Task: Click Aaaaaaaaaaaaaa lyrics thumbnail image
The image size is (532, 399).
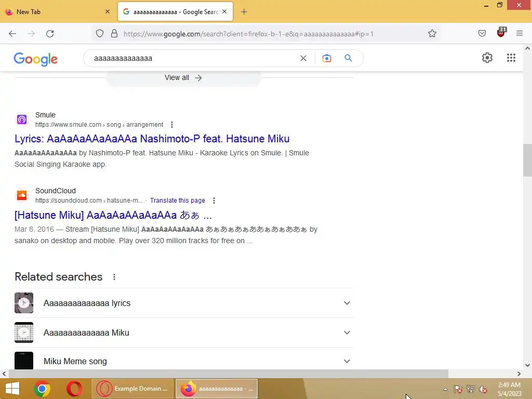Action: click(24, 303)
